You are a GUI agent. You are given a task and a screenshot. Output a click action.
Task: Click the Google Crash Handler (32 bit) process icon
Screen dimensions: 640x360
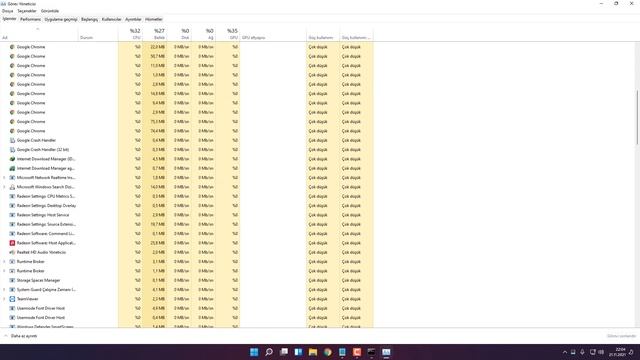(12, 150)
